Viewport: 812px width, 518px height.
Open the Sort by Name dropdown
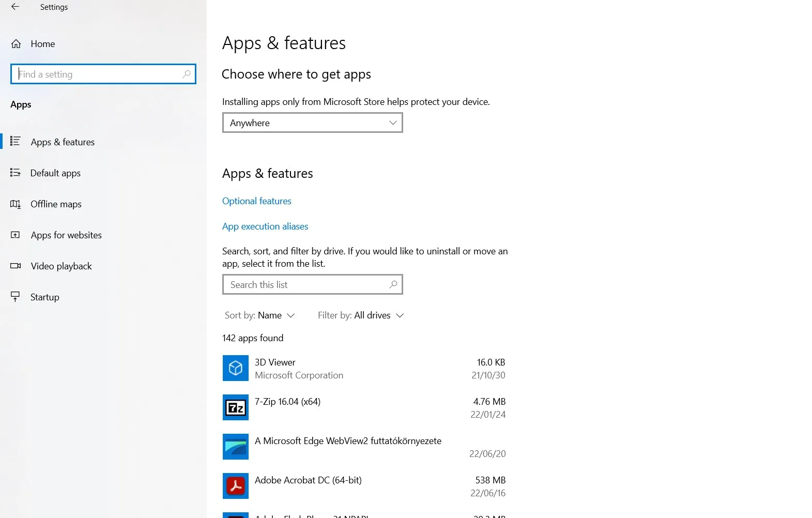(259, 315)
